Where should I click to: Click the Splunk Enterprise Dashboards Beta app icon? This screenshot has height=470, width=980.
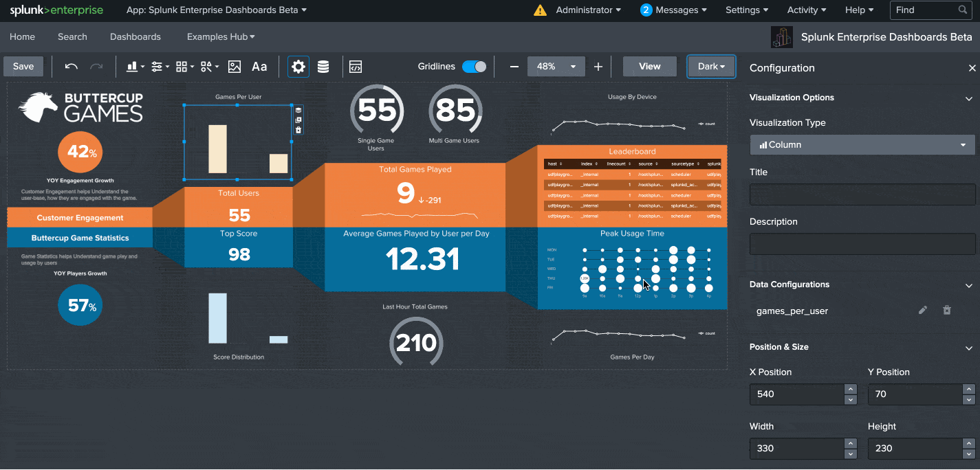[x=782, y=37]
